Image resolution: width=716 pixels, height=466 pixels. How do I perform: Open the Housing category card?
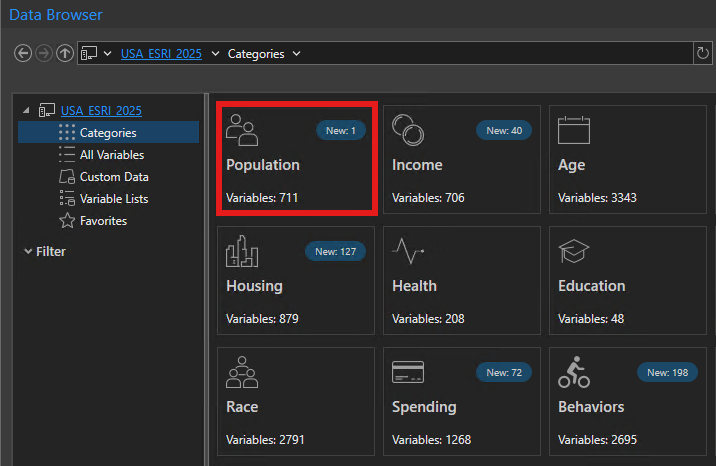tap(296, 280)
